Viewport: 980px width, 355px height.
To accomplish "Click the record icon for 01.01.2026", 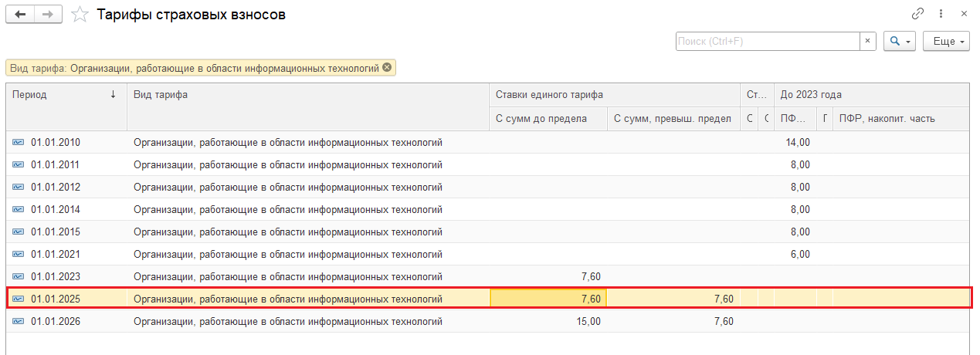I will point(18,322).
